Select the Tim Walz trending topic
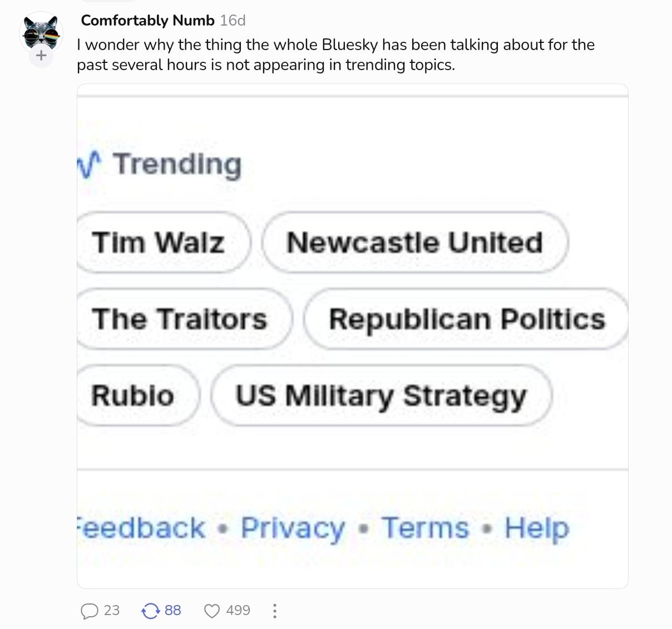Screen dimensions: 672x629 (159, 243)
